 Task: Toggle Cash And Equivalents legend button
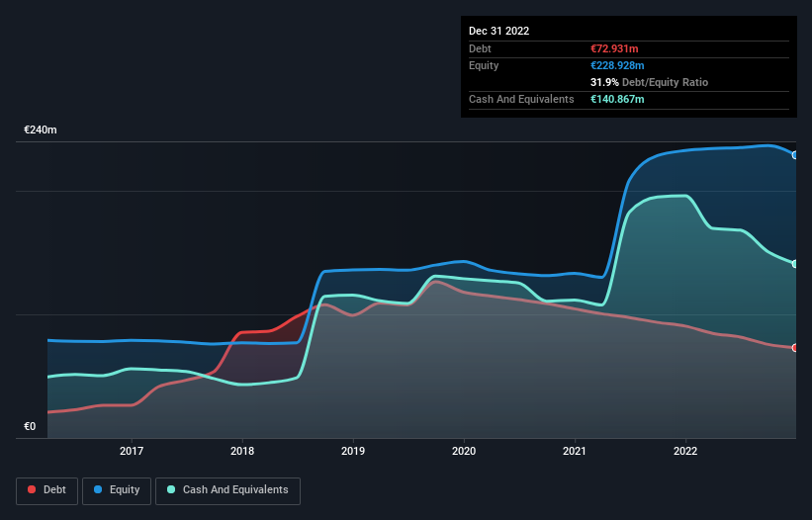(x=227, y=490)
